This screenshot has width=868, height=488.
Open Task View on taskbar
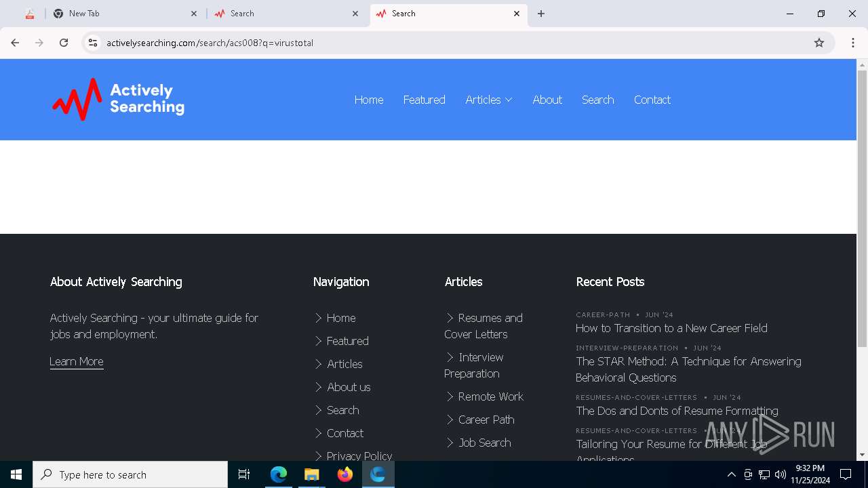(x=244, y=474)
